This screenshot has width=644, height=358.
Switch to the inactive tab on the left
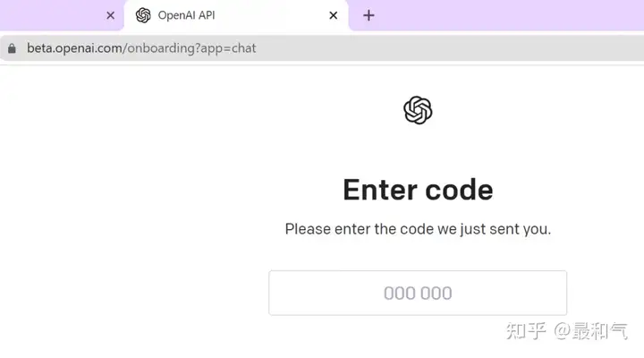pos(49,15)
